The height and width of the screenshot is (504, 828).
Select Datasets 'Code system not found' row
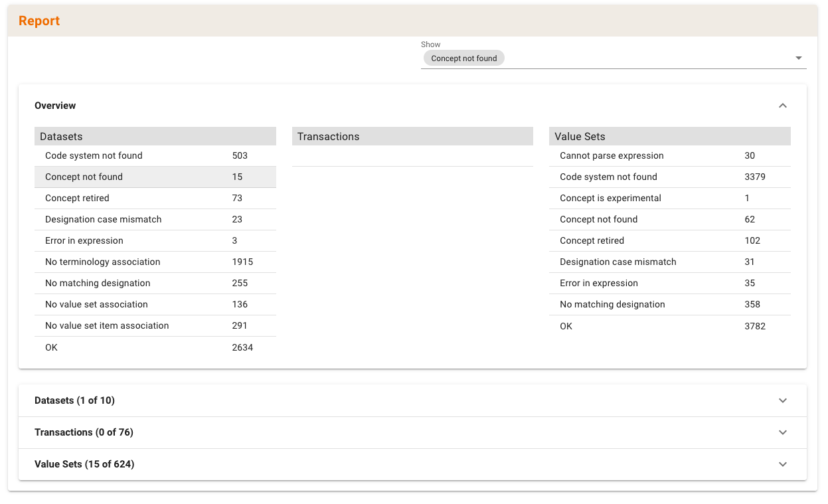click(x=155, y=155)
